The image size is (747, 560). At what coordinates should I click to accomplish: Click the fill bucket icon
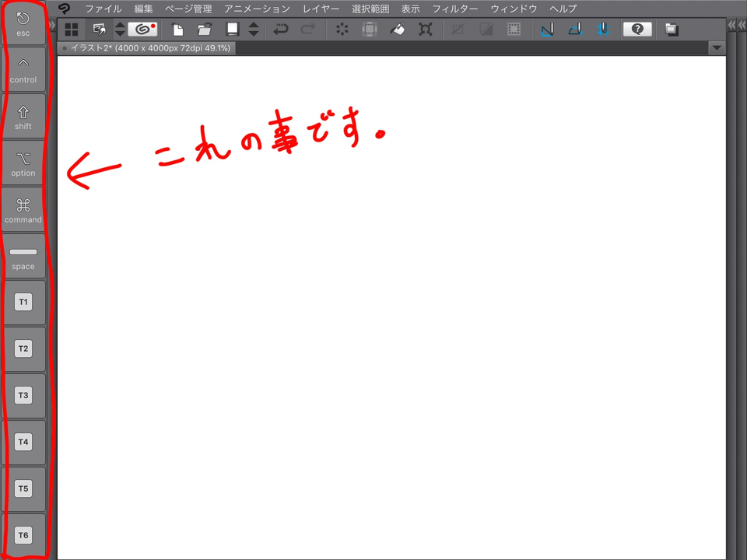[x=398, y=30]
